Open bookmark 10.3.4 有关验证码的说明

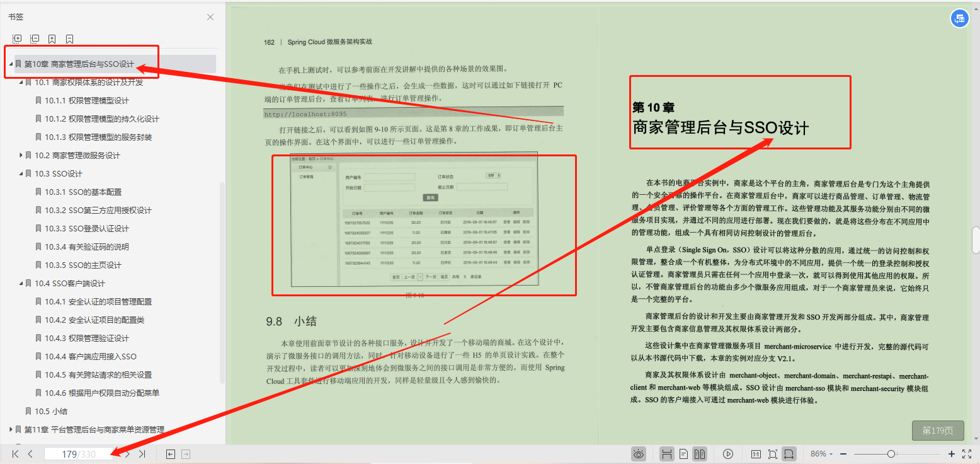(87, 246)
